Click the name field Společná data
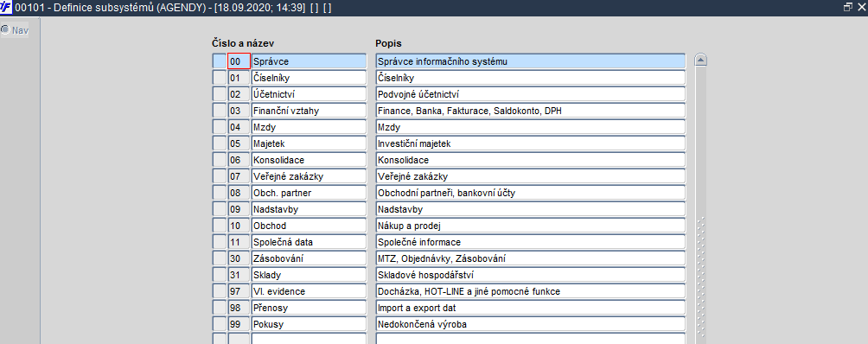 [309, 242]
